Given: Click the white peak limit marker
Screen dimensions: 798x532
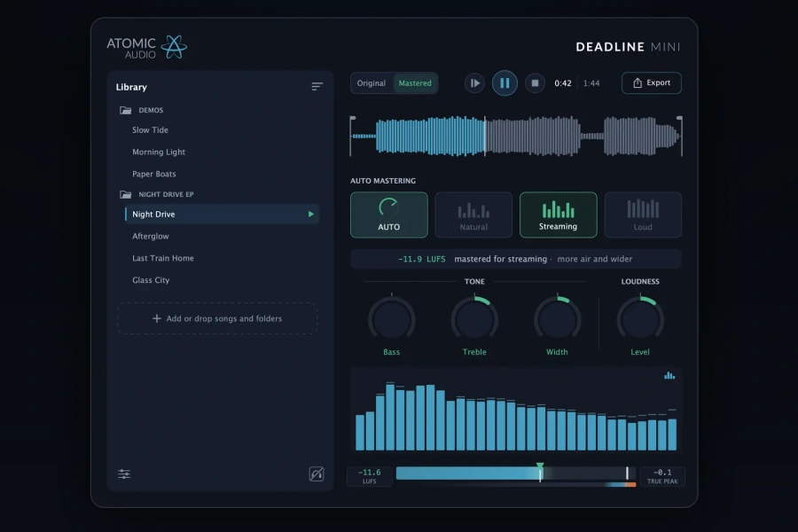Looking at the screenshot, I should point(627,473).
